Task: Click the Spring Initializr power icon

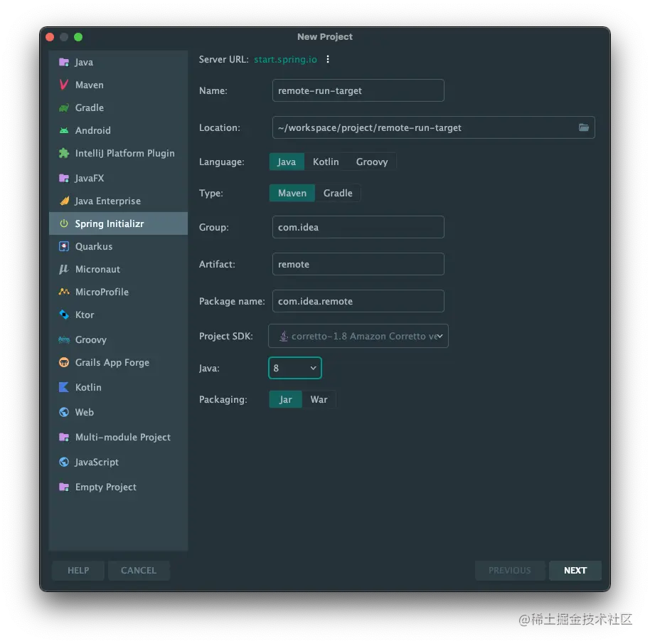Action: [64, 223]
